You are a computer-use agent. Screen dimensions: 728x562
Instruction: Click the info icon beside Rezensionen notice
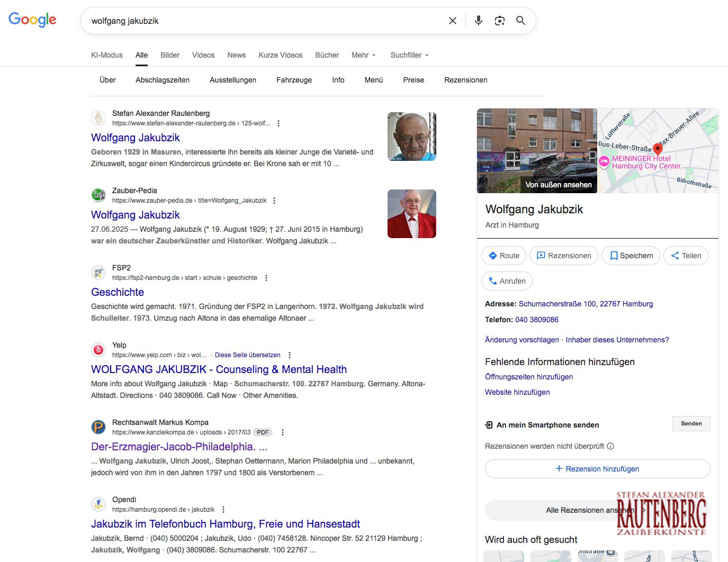610,446
